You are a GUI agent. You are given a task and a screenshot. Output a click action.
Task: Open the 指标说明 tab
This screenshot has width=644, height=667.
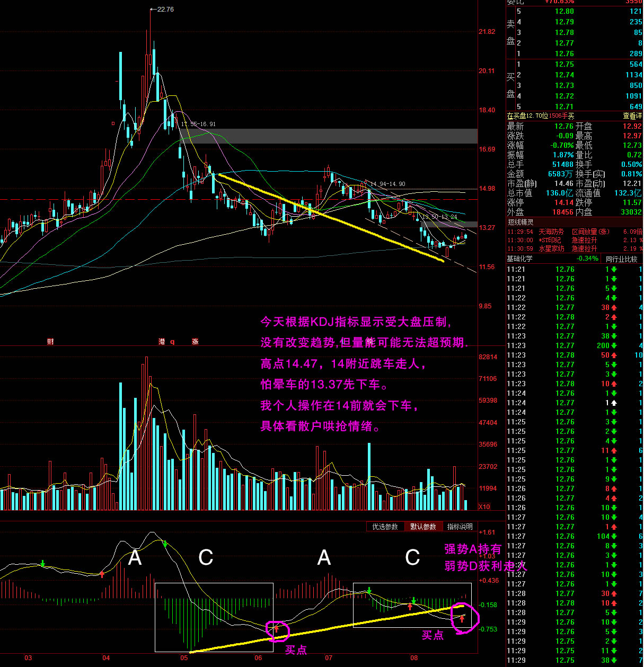point(460,527)
